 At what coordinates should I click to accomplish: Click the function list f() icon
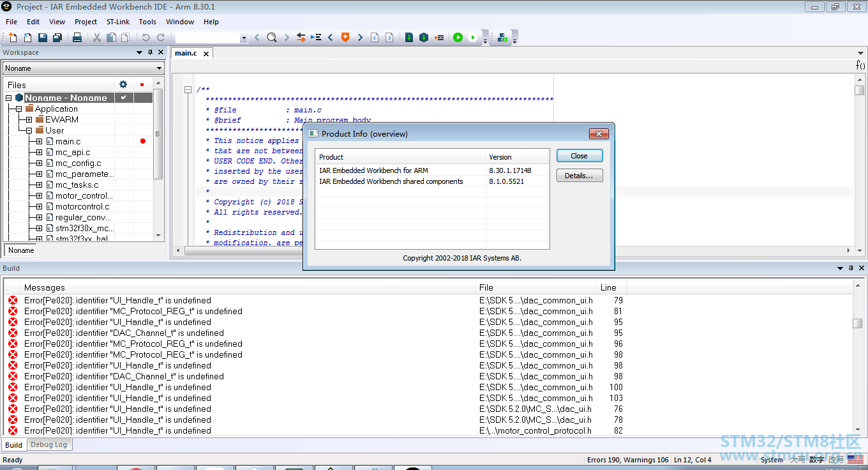(x=860, y=65)
